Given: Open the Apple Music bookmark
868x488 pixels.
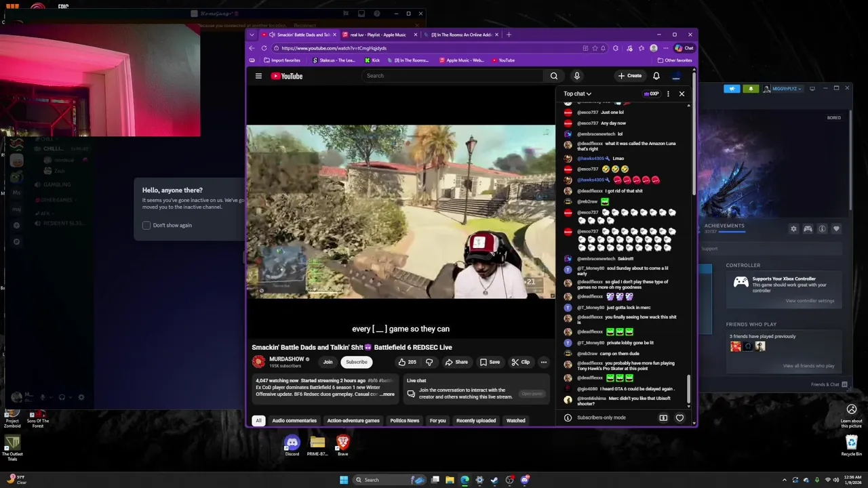Looking at the screenshot, I should [461, 60].
